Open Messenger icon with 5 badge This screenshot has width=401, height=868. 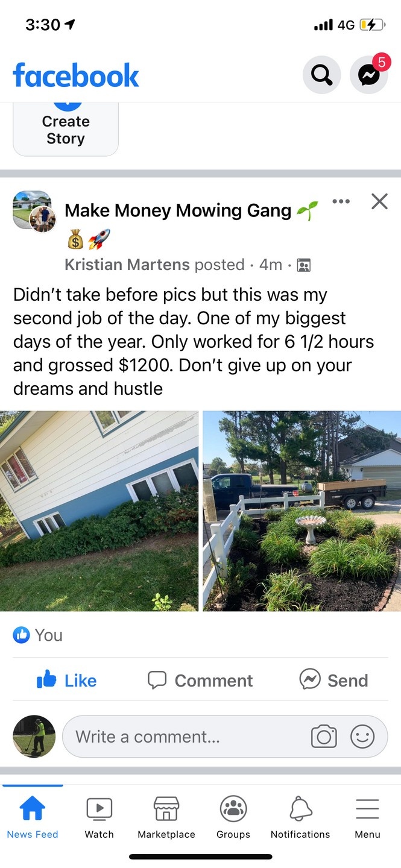tap(369, 75)
